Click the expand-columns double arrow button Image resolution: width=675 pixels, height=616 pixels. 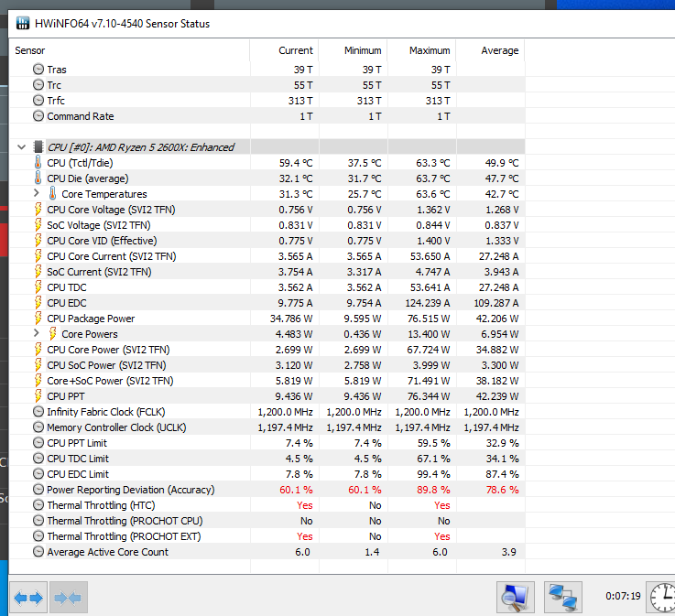28,598
